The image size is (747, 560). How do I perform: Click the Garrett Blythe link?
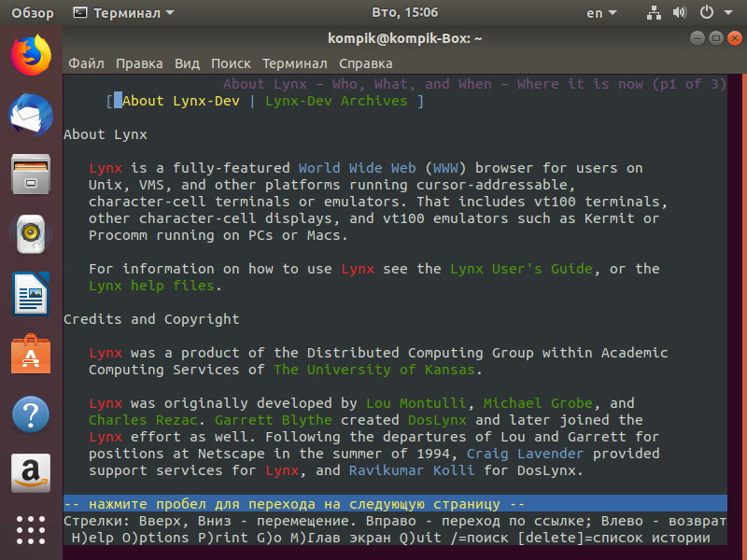[273, 420]
